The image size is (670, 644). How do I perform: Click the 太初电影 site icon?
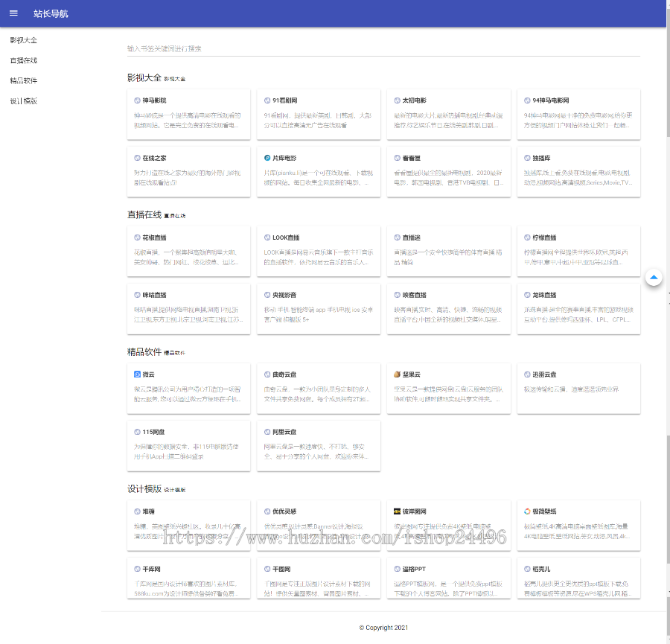[x=397, y=101]
